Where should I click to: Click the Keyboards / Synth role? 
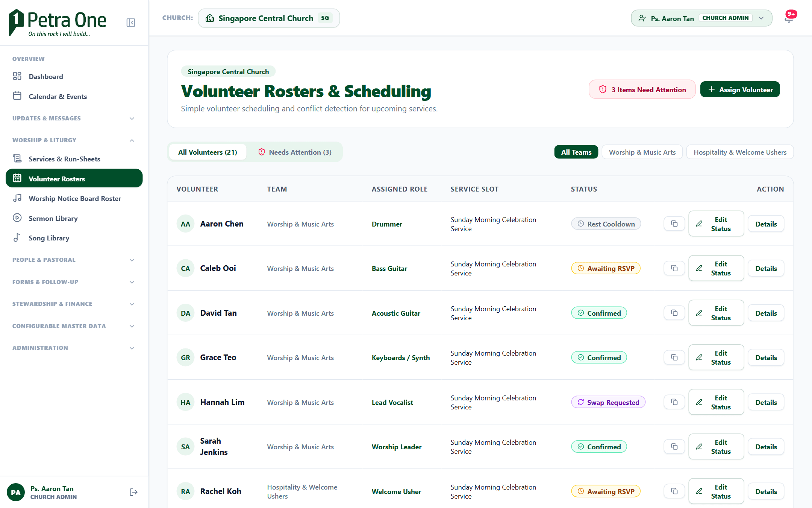pos(400,357)
